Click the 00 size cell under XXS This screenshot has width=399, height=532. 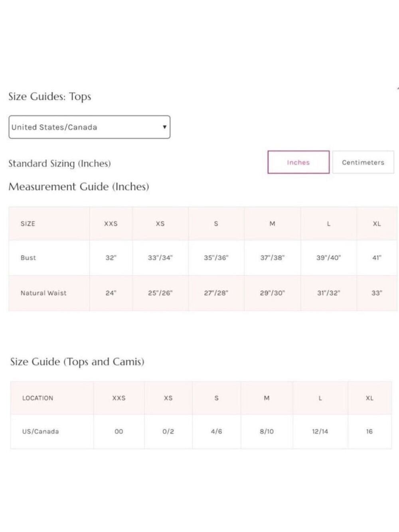(119, 431)
